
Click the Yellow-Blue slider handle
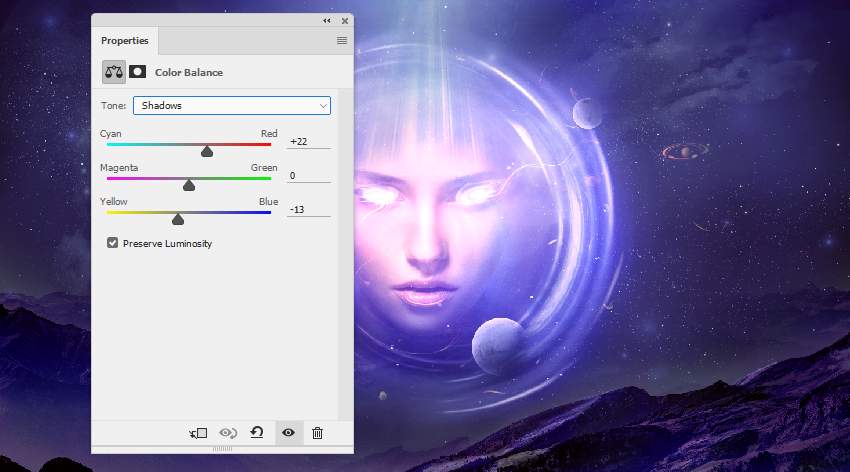[178, 219]
